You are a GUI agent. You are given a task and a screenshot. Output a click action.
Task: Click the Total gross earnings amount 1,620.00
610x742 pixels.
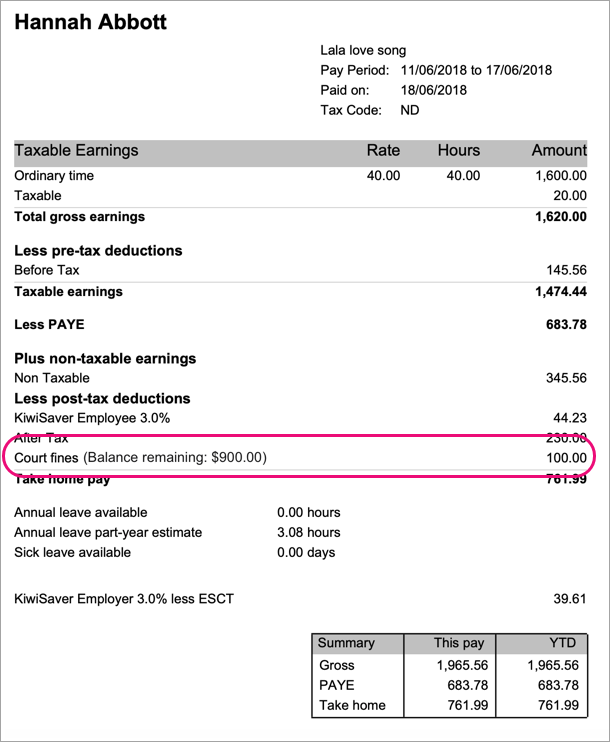click(561, 217)
